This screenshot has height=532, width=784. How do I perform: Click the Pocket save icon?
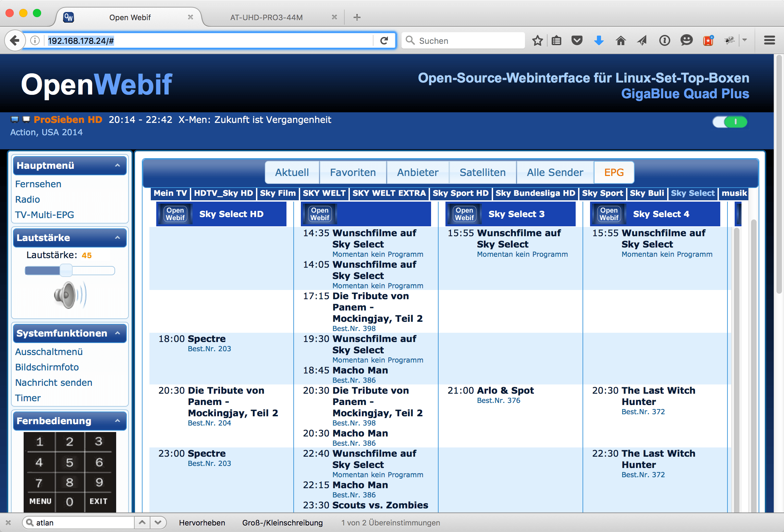click(577, 41)
